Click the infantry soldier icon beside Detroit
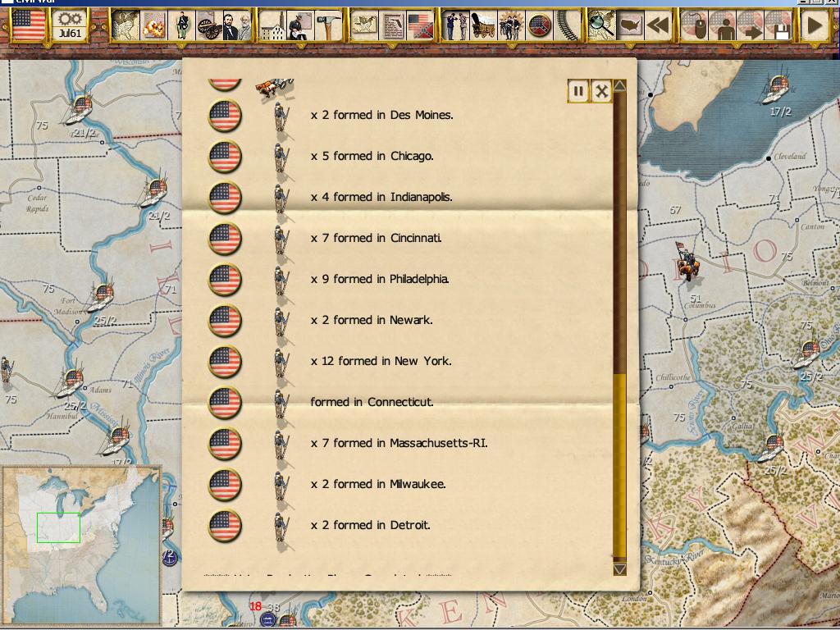The height and width of the screenshot is (630, 840). [281, 528]
